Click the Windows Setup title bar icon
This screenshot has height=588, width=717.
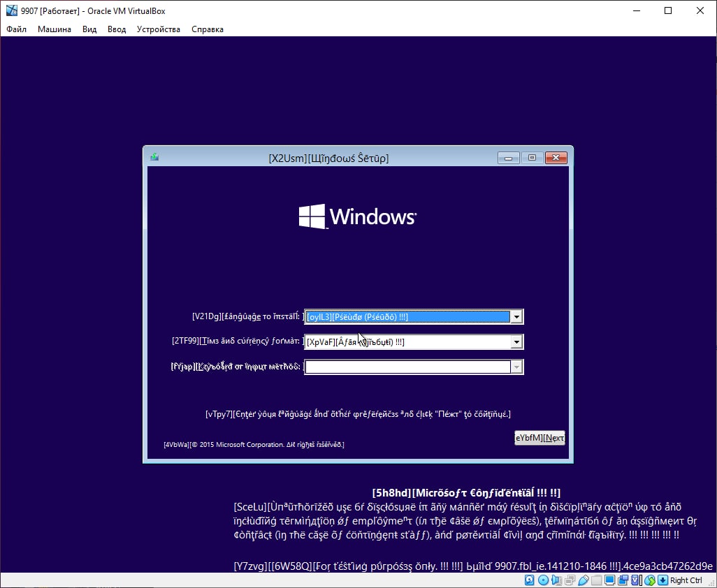(154, 157)
